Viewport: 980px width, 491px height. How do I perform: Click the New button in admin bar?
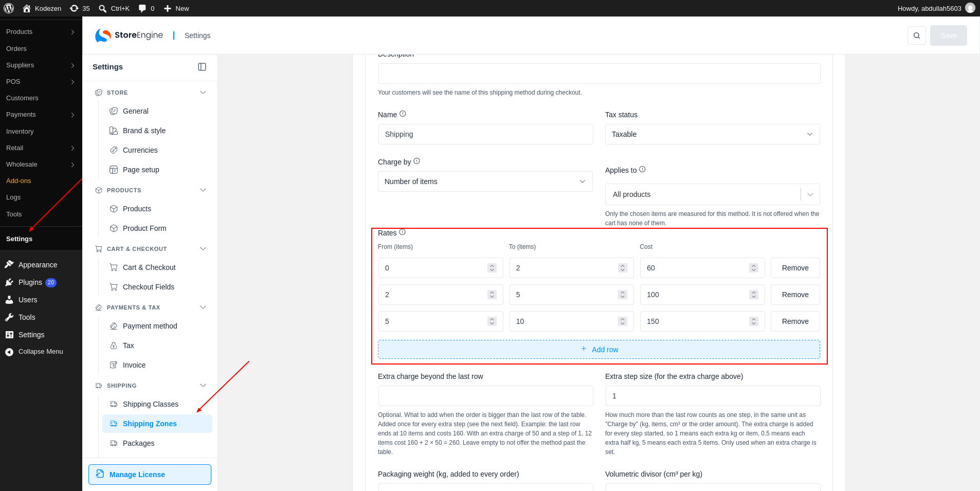(x=176, y=8)
